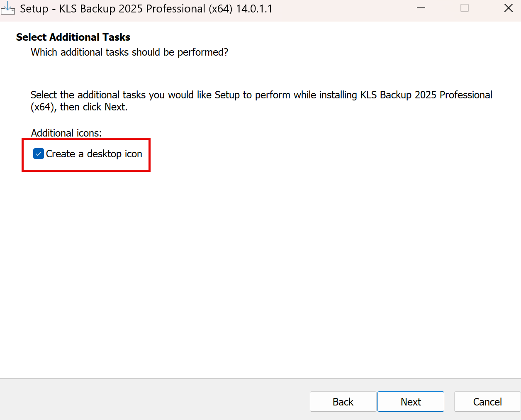Click the 'Select the additional tasks' instruction paragraph
Image resolution: width=521 pixels, height=420 pixels.
click(261, 95)
